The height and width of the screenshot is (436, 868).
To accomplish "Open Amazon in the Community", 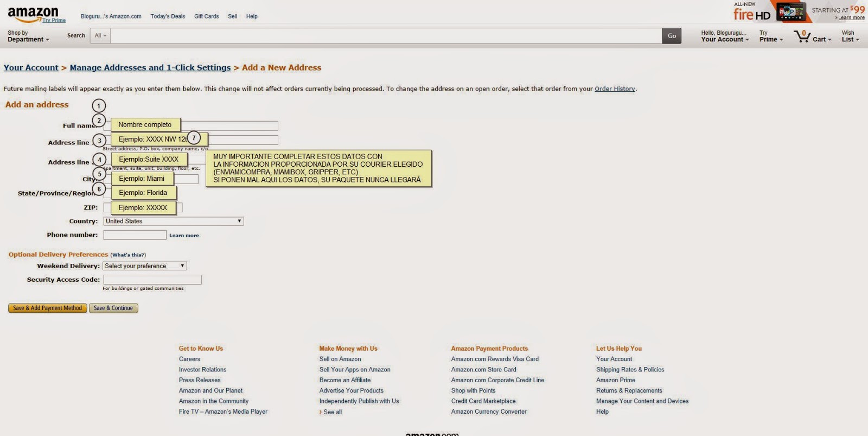I will pyautogui.click(x=214, y=402).
